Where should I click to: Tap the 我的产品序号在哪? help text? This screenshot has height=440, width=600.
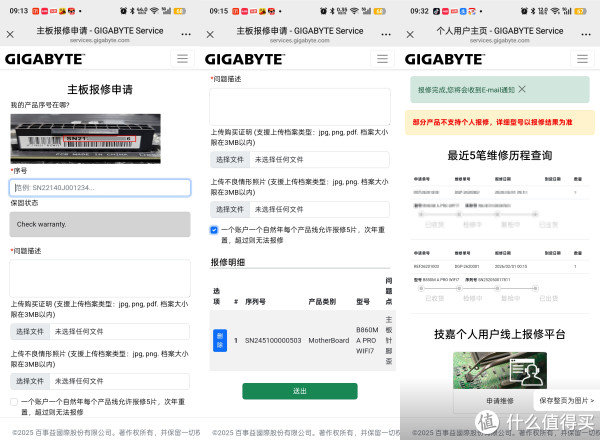[x=40, y=105]
